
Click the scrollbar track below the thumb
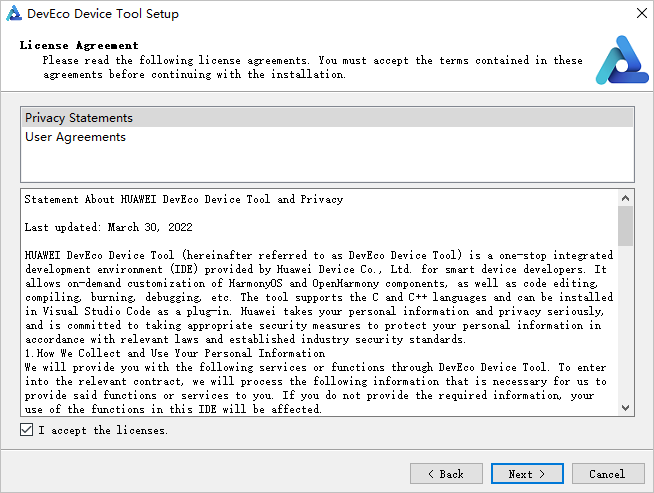(625, 330)
